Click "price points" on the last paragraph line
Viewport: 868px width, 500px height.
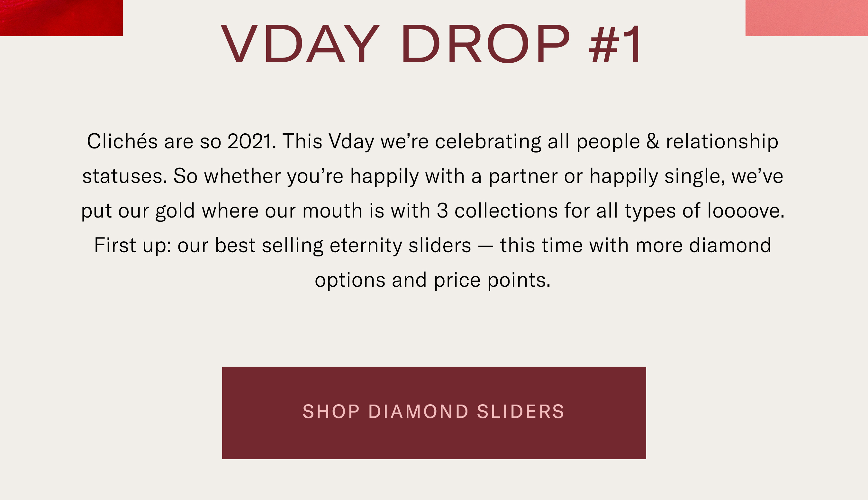[491, 280]
